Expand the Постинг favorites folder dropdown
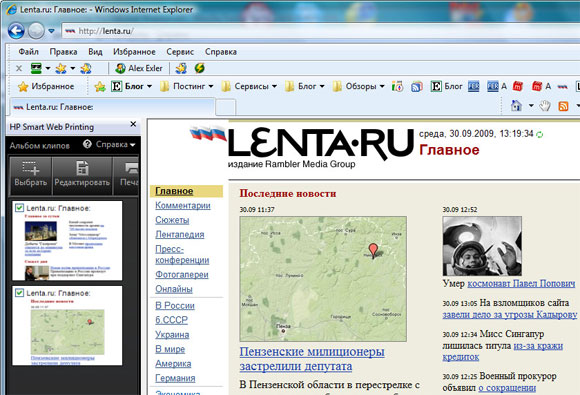The image size is (580, 395). (x=211, y=87)
